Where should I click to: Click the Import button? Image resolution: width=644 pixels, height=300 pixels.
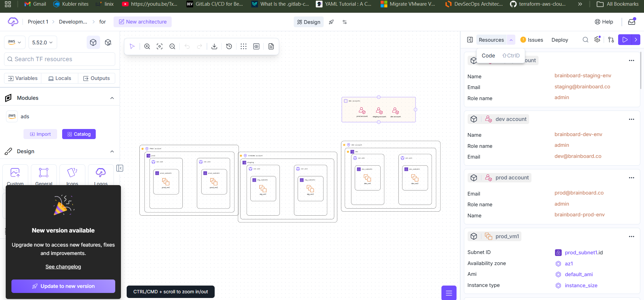coord(40,134)
